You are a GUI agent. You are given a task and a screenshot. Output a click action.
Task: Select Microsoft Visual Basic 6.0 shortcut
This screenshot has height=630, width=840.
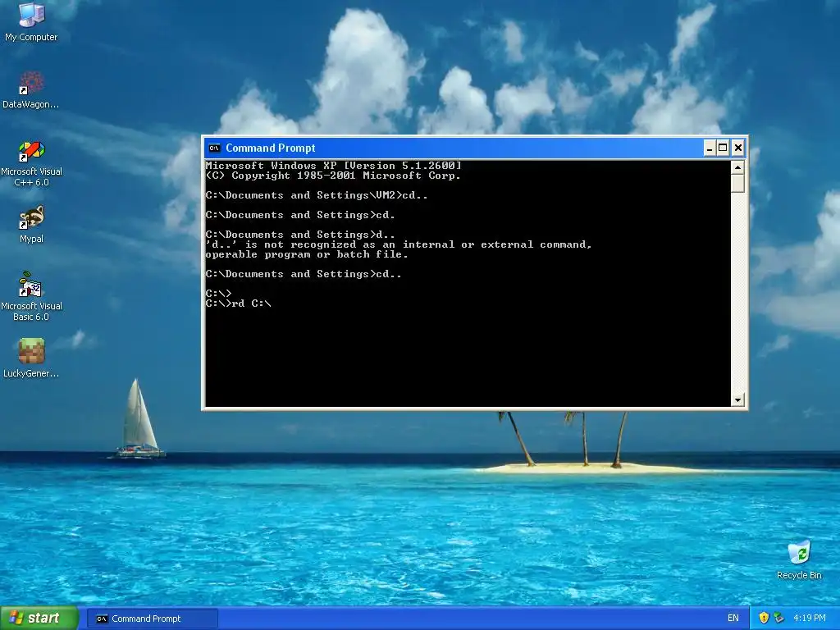(x=31, y=297)
